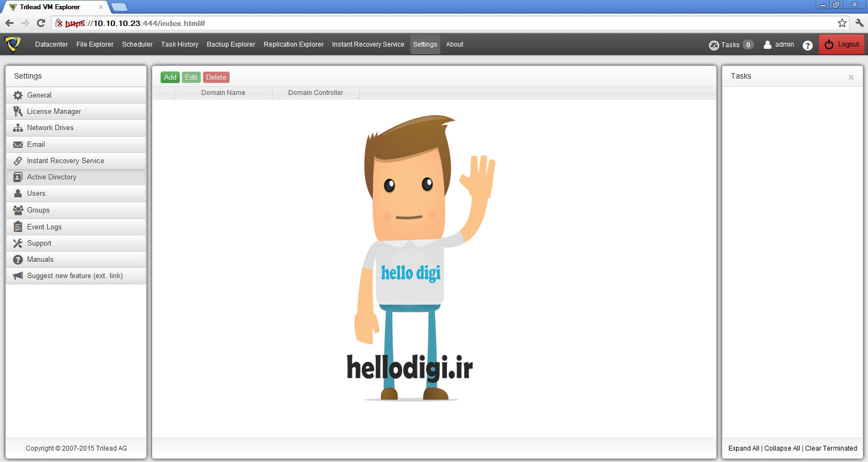Clear Terminated tasks
868x462 pixels.
(x=831, y=448)
